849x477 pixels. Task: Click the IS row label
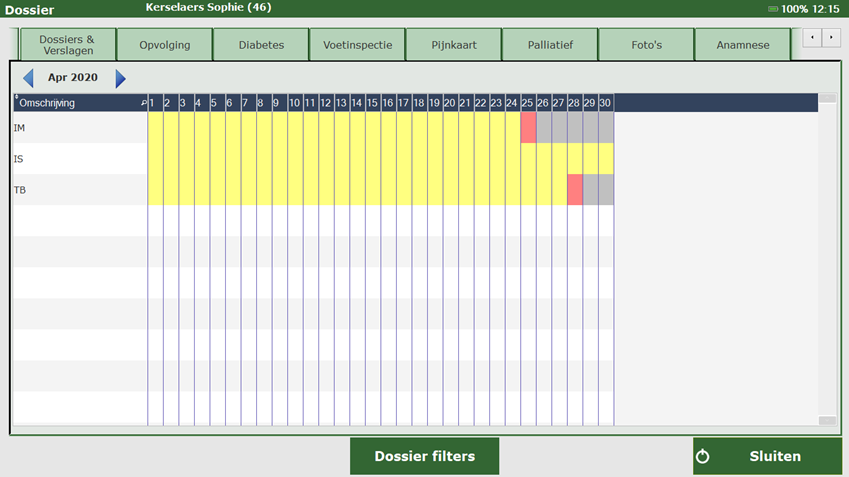[x=19, y=159]
